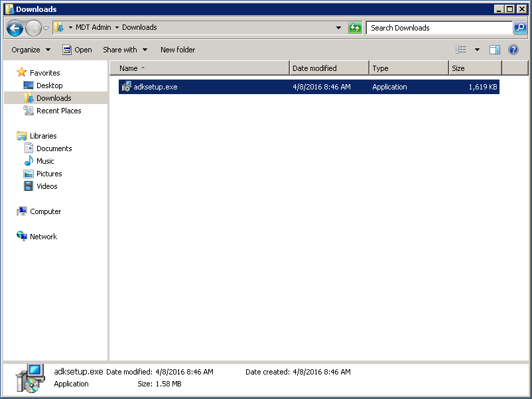Select Desktop under Favorites
Viewport: 532px width, 399px height.
[49, 85]
